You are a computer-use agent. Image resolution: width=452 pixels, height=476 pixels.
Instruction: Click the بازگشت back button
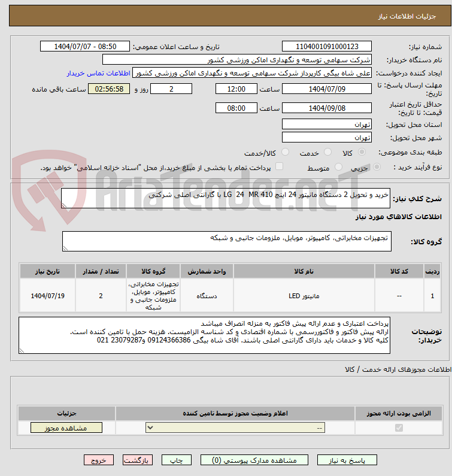pos(138,460)
